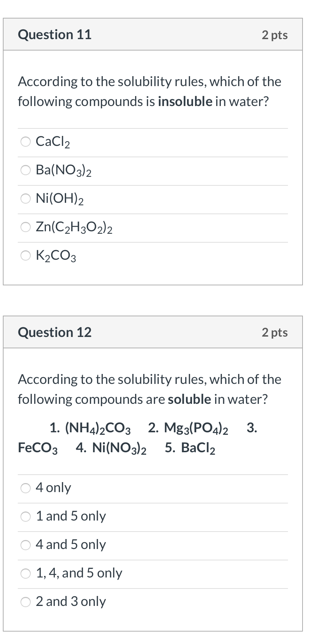Select the Zn(C2H3O2)2 answer option
This screenshot has width=310, height=644.
click(25, 227)
